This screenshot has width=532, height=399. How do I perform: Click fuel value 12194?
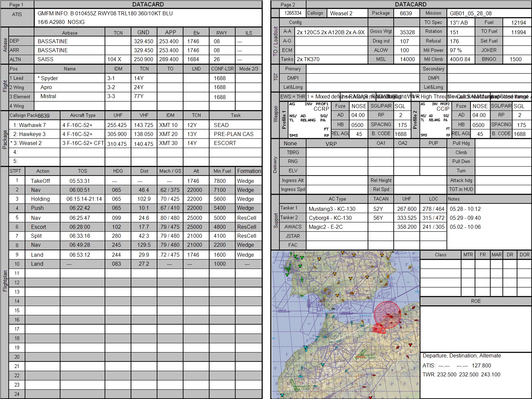pos(519,23)
